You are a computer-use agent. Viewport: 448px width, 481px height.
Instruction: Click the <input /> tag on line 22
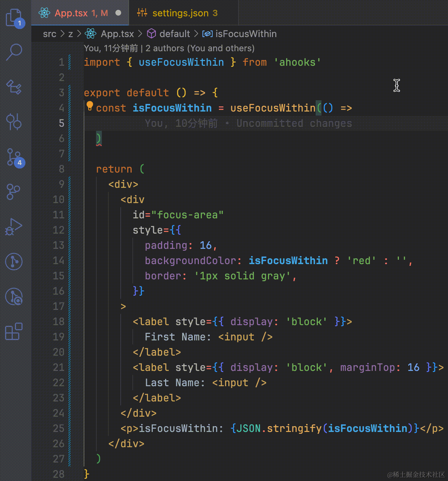click(239, 383)
